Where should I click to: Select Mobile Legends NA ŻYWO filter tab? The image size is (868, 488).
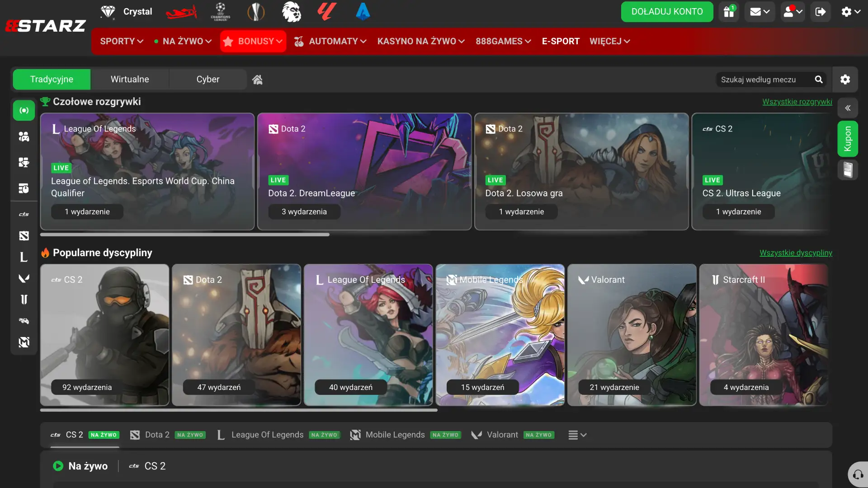(x=406, y=435)
